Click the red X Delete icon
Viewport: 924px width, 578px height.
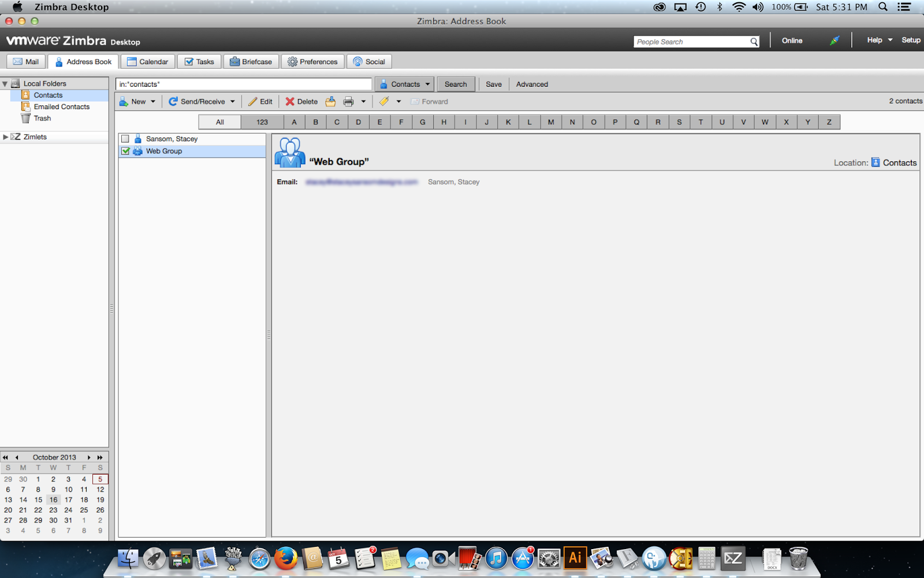coord(290,102)
